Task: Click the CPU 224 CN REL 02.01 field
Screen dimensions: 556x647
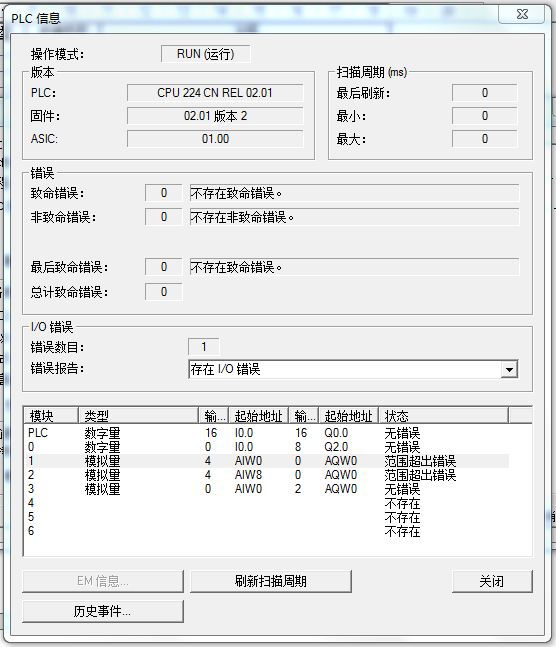Action: 215,93
